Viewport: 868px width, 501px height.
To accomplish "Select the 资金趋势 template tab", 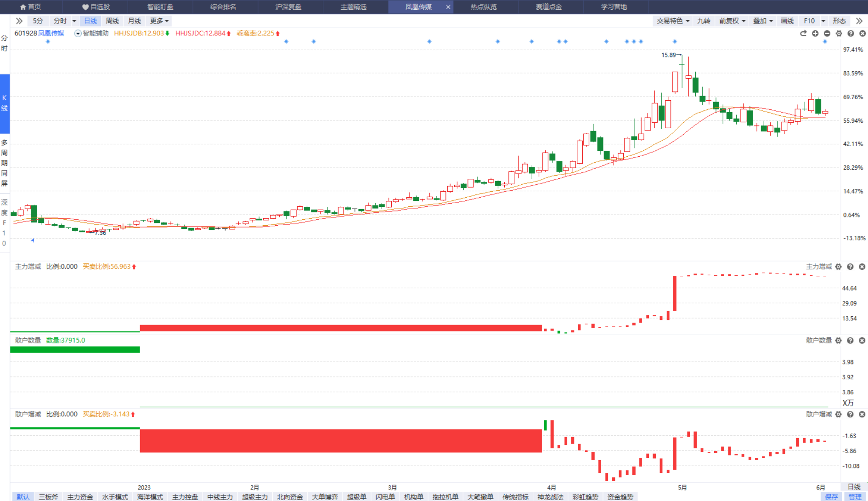I will [x=620, y=497].
